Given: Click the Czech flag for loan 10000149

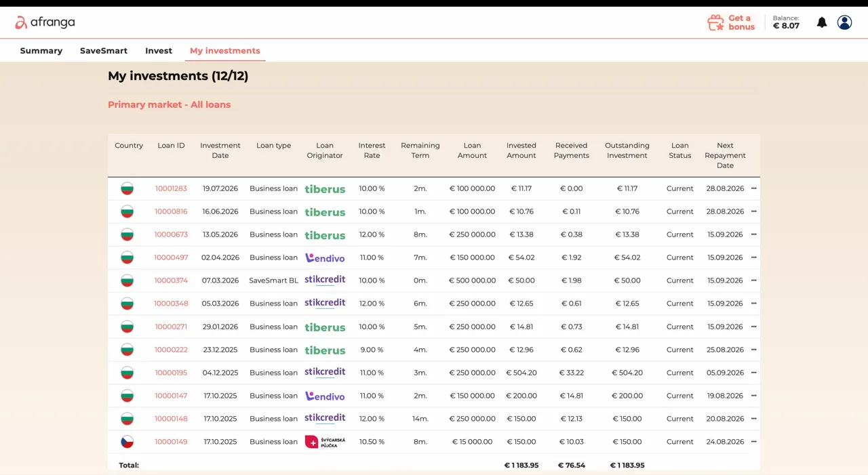Looking at the screenshot, I should (127, 442).
